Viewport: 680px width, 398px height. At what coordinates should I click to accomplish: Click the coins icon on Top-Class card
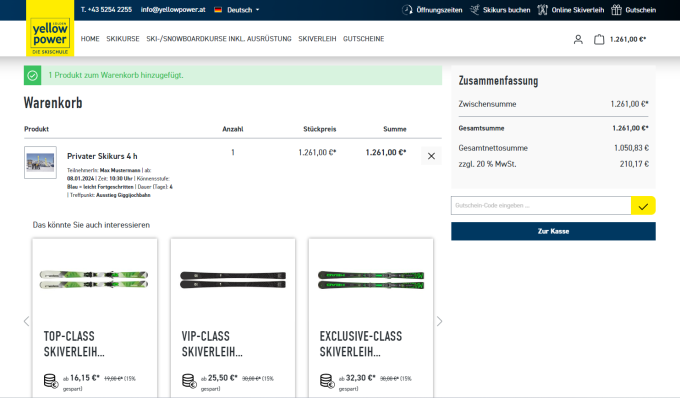point(51,381)
